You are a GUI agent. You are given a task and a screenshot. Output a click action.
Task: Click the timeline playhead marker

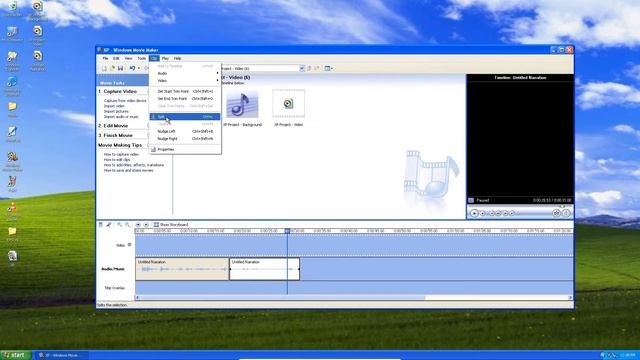tap(287, 231)
